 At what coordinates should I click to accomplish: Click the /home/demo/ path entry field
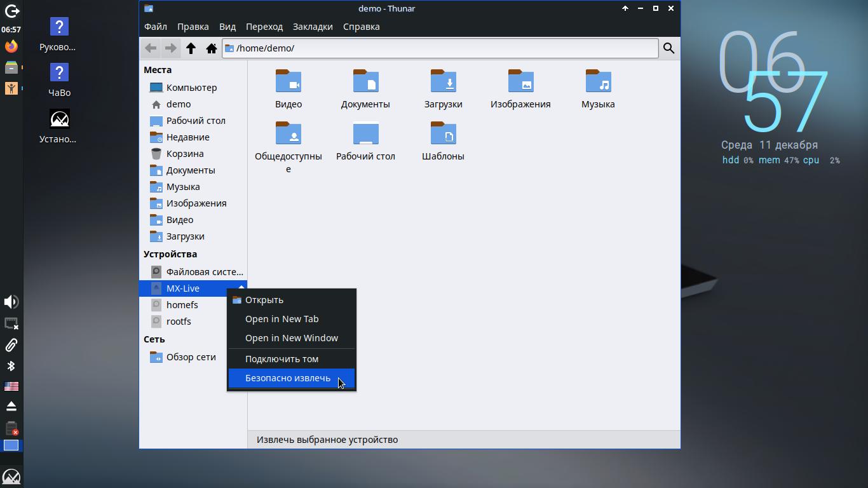(440, 48)
